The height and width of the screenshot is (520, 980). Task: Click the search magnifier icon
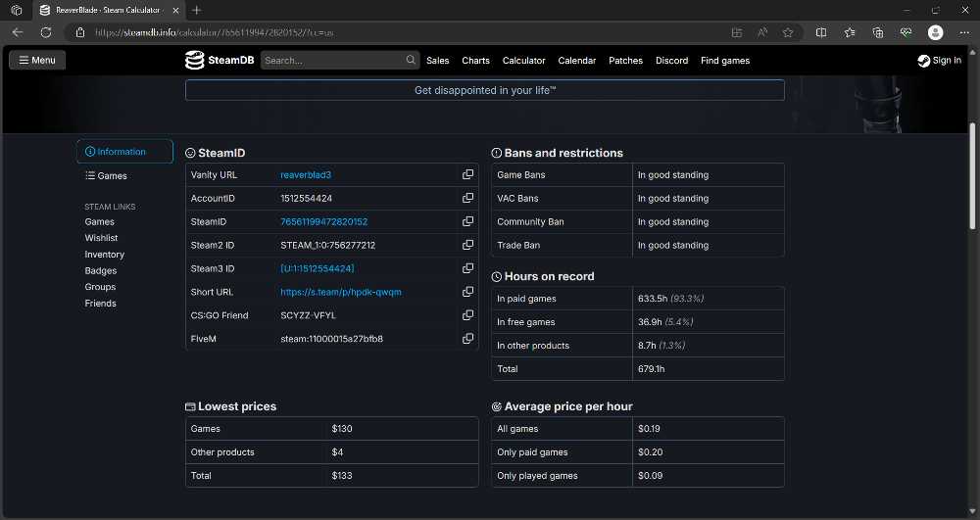pyautogui.click(x=411, y=60)
